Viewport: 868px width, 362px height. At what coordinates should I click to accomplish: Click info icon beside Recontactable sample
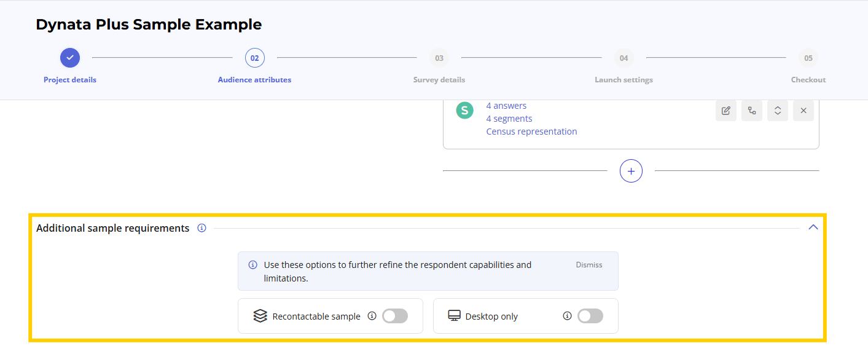(372, 316)
